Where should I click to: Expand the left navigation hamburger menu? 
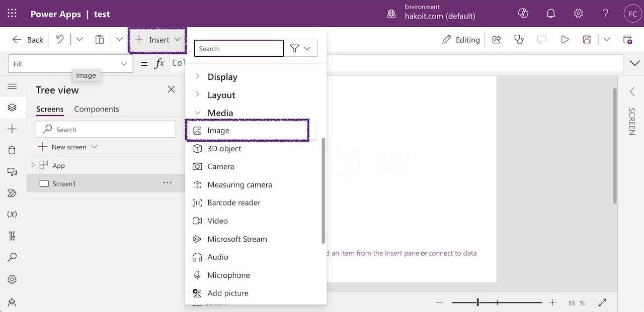point(12,87)
